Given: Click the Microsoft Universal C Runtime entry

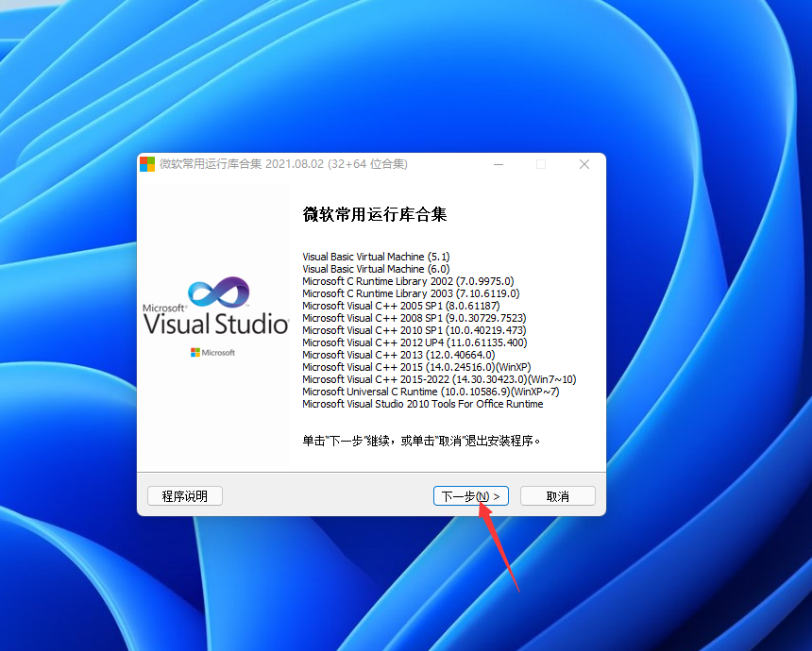Looking at the screenshot, I should click(431, 392).
